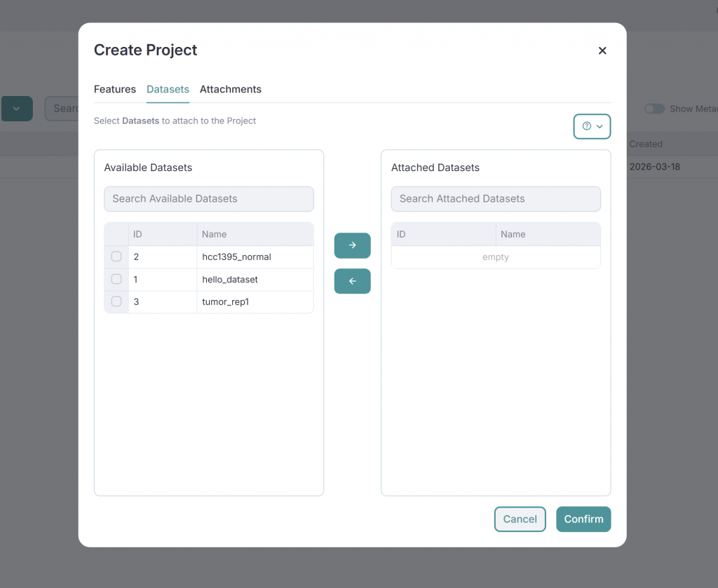718x588 pixels.
Task: Click the Search Attached Datasets field
Action: tap(495, 198)
